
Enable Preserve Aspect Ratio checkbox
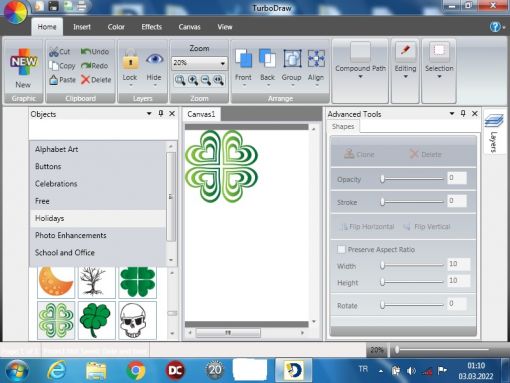[341, 249]
